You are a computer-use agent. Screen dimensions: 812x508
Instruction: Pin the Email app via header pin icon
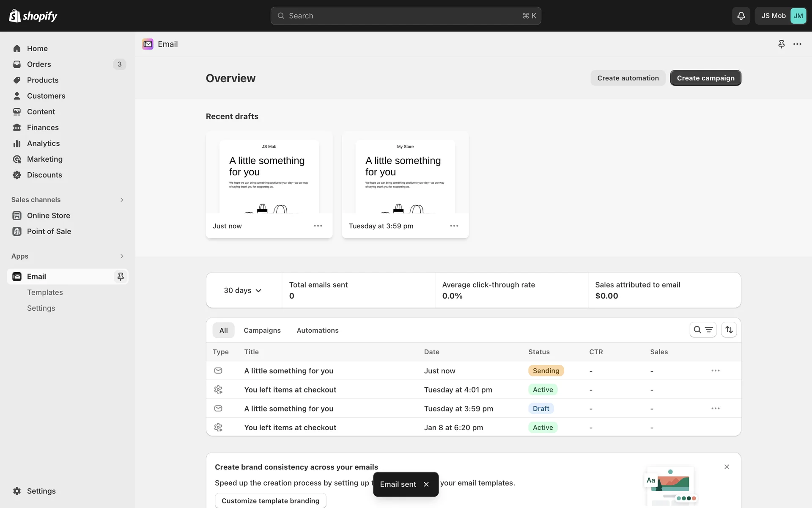781,44
